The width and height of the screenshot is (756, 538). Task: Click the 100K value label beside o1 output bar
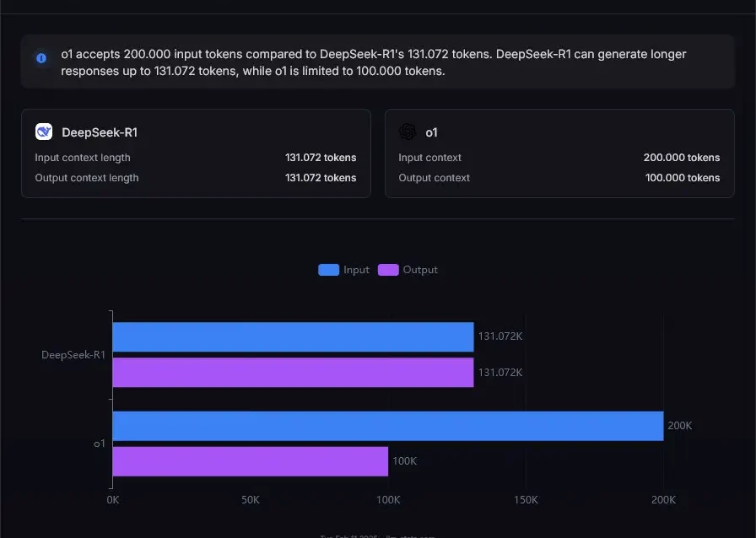click(404, 461)
